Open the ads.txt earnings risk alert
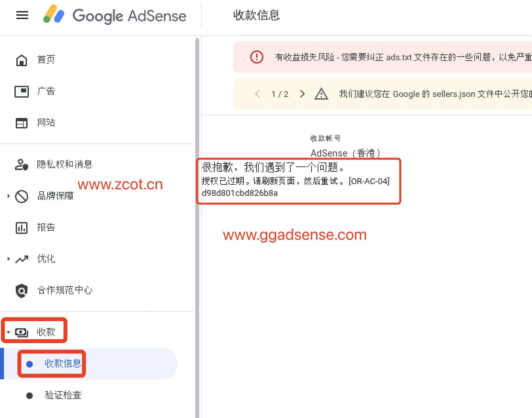This screenshot has width=532, height=418. tap(383, 57)
